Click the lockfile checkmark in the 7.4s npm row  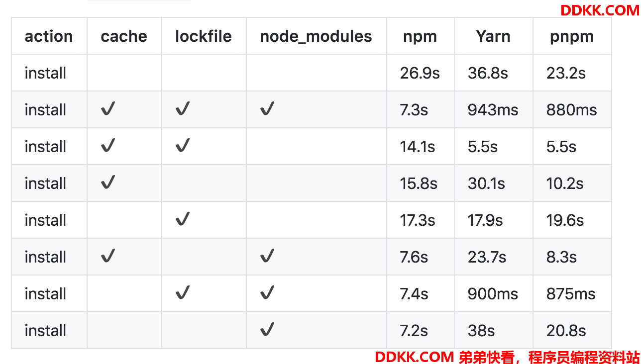[183, 292]
